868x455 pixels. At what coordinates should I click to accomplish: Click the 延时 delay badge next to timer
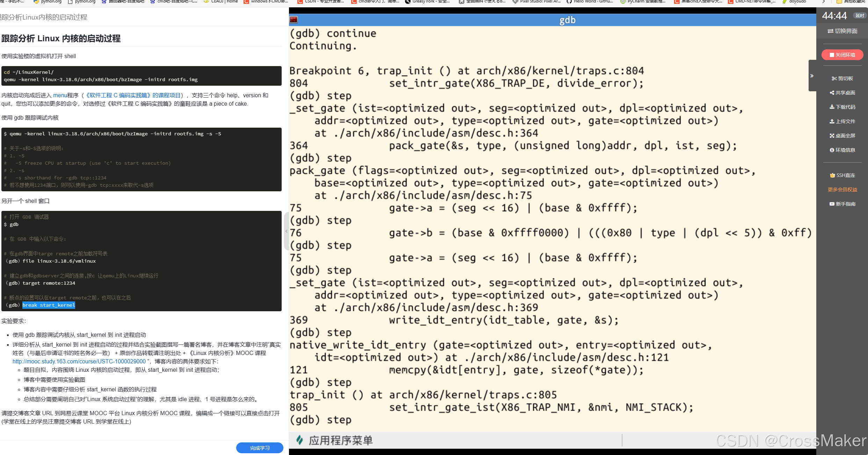[x=859, y=16]
